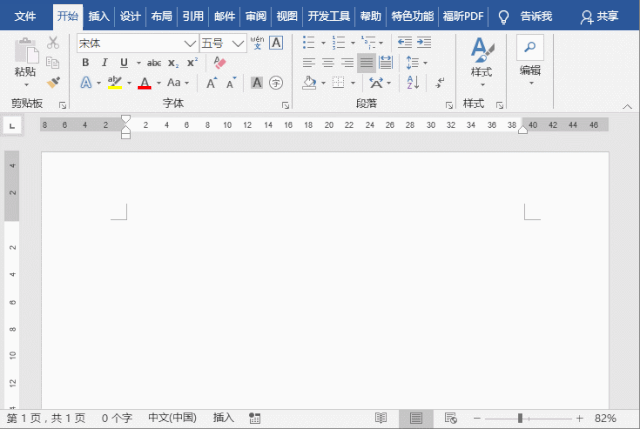The height and width of the screenshot is (429, 640).
Task: Switch to the 插入 ribbon tab
Action: pyautogui.click(x=99, y=16)
